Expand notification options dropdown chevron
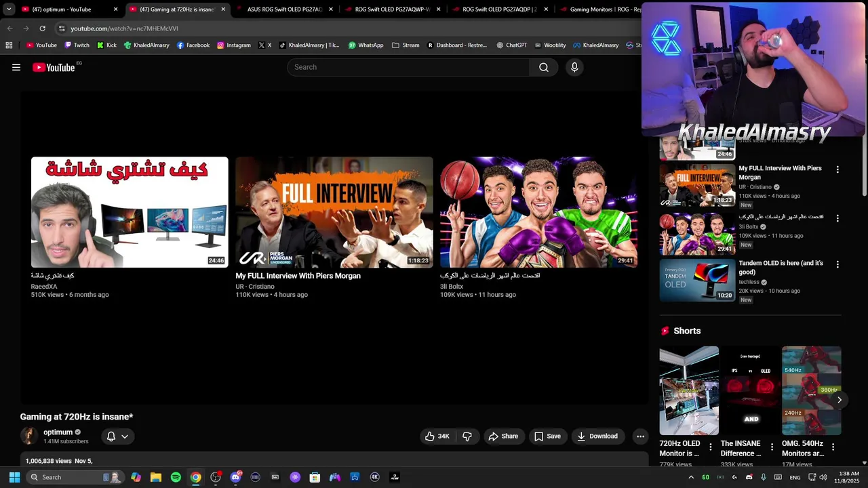Image resolution: width=868 pixels, height=488 pixels. click(125, 436)
